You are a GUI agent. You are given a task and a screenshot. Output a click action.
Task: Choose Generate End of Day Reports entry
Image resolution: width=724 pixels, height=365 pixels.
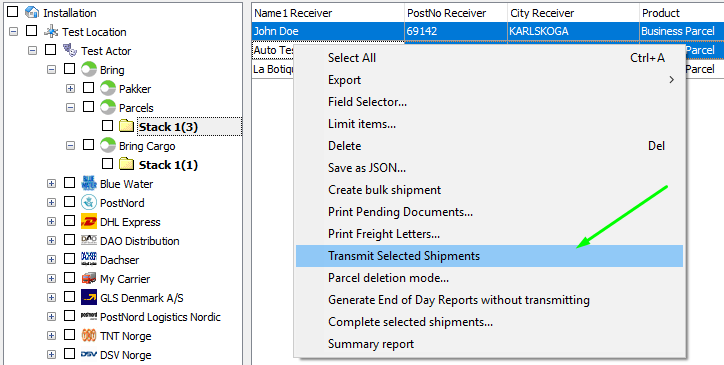click(x=489, y=300)
